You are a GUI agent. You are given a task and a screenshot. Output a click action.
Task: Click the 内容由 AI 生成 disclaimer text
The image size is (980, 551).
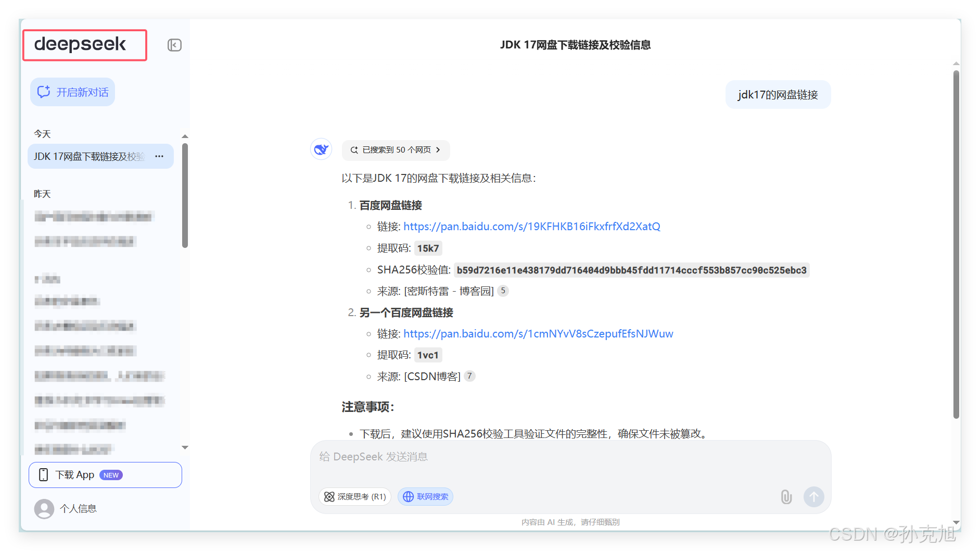[570, 522]
